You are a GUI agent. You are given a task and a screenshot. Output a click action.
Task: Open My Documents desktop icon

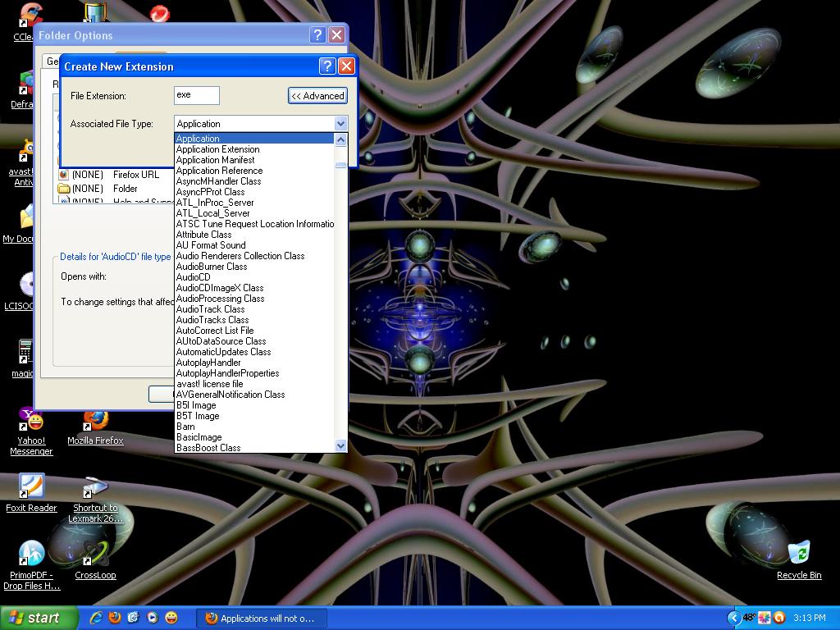click(18, 224)
